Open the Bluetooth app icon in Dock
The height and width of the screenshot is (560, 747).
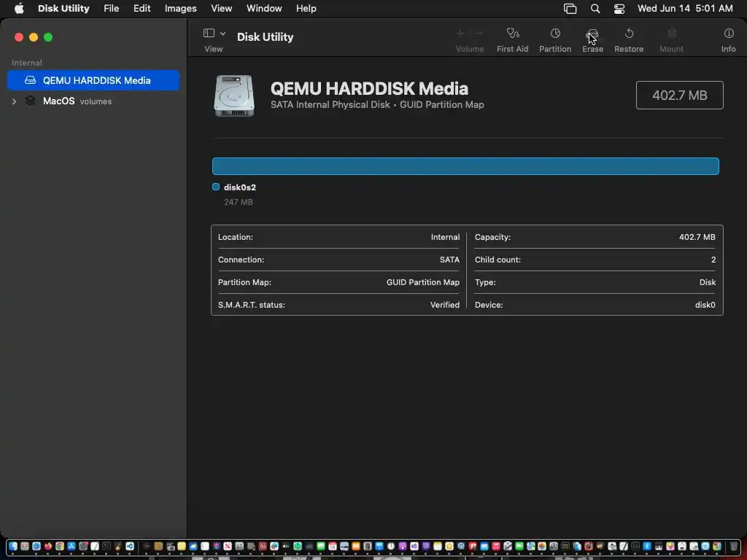(647, 546)
